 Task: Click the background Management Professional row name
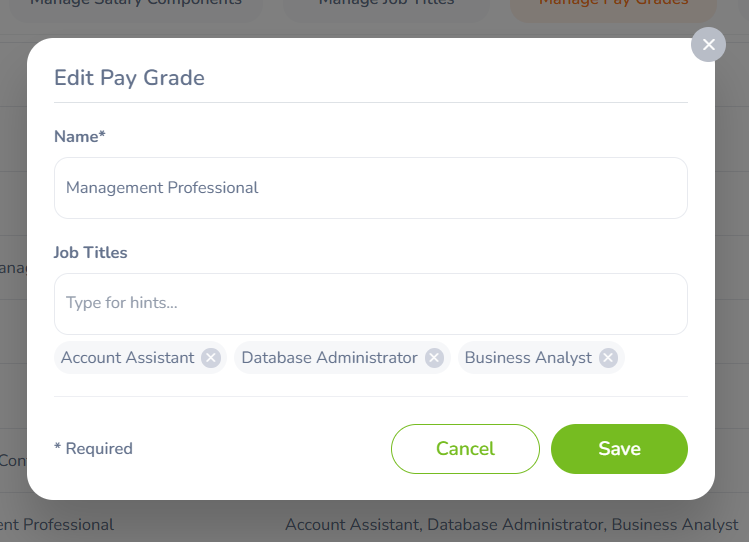pos(57,525)
